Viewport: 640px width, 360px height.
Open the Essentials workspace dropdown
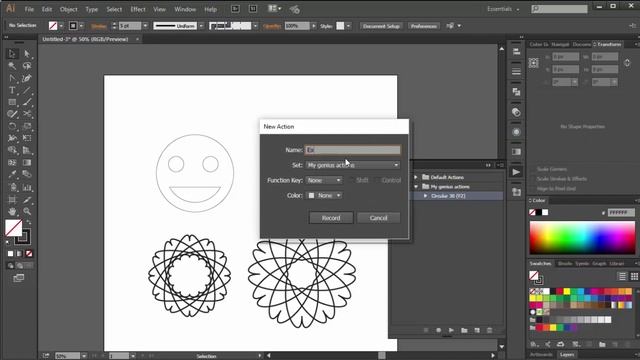(x=503, y=9)
